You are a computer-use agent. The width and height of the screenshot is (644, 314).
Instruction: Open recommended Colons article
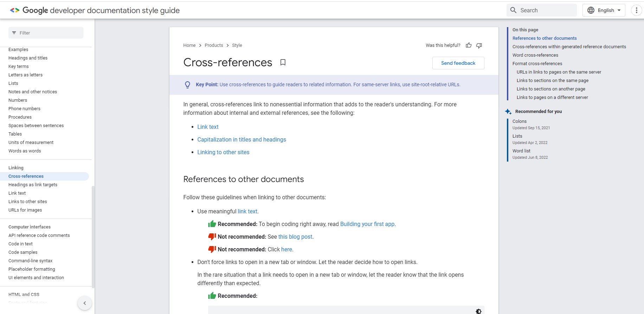tap(519, 121)
